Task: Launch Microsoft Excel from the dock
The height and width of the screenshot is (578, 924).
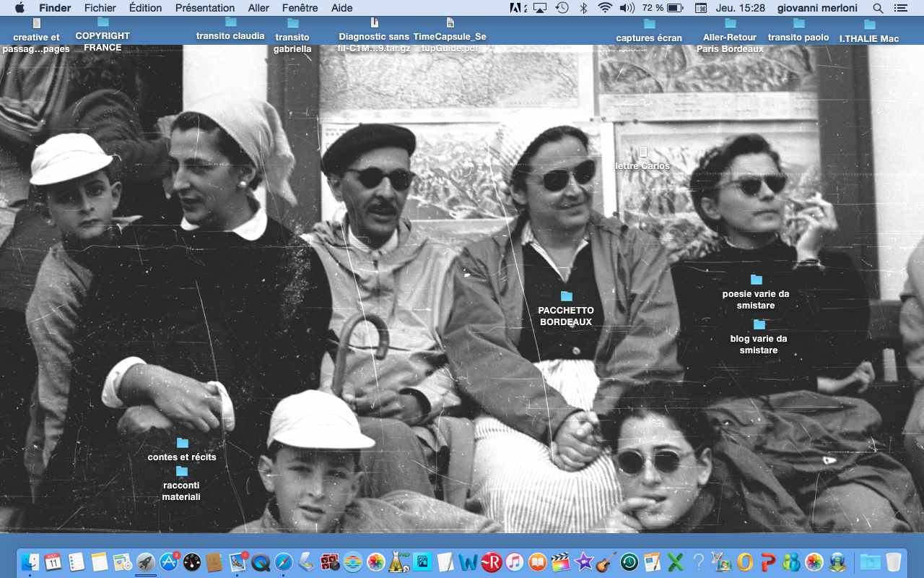Action: (x=676, y=562)
